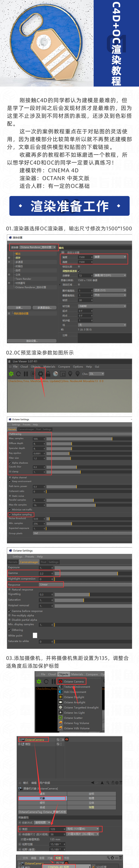Image resolution: width=139 pixels, height=868 pixels.
Task: Click the up arrow icon in the attribute manager
Action: click(102, 783)
